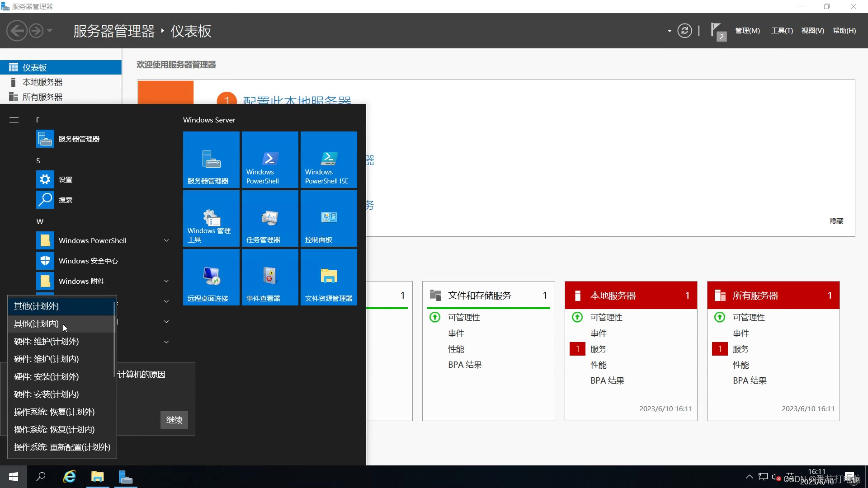Open the 事件查看器 tile
The image size is (868, 488).
pyautogui.click(x=270, y=277)
